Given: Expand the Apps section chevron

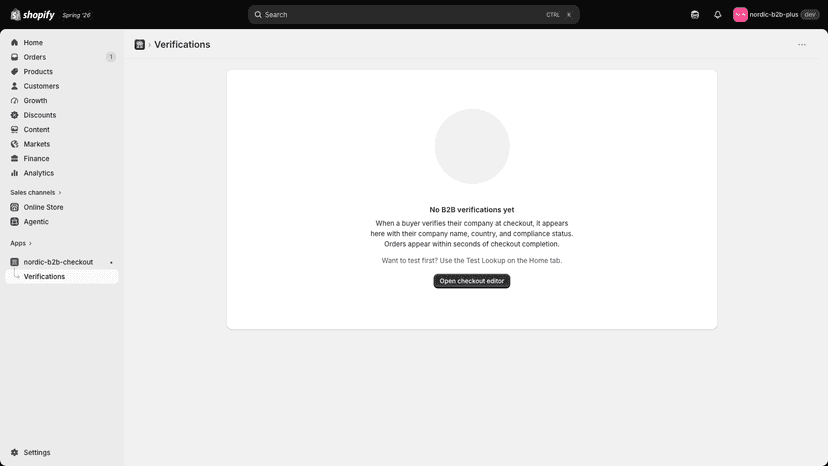Looking at the screenshot, I should [x=30, y=244].
